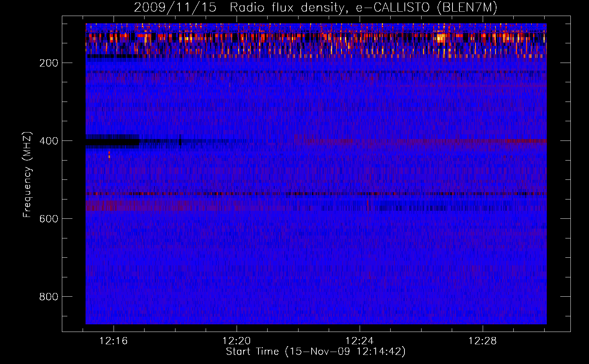This screenshot has width=589, height=364.
Task: Click the Start Time axis label
Action: click(316, 352)
